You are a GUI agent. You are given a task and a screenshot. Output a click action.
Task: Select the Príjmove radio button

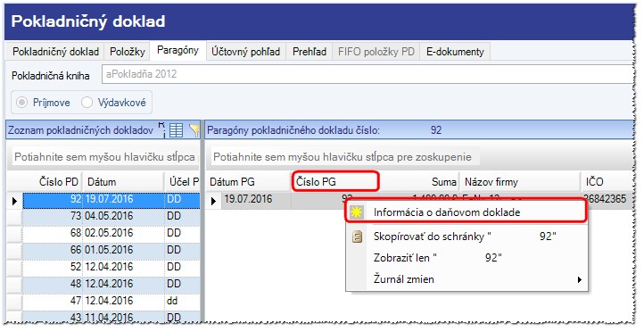21,103
